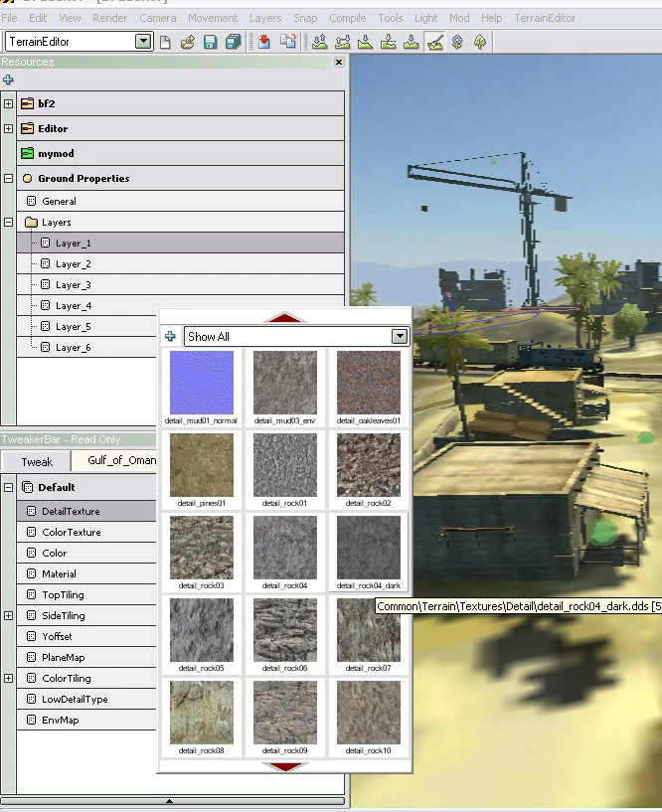Screen dimensions: 662x812
Task: Select Layer_6 in the Layers tree
Action: 88,348
